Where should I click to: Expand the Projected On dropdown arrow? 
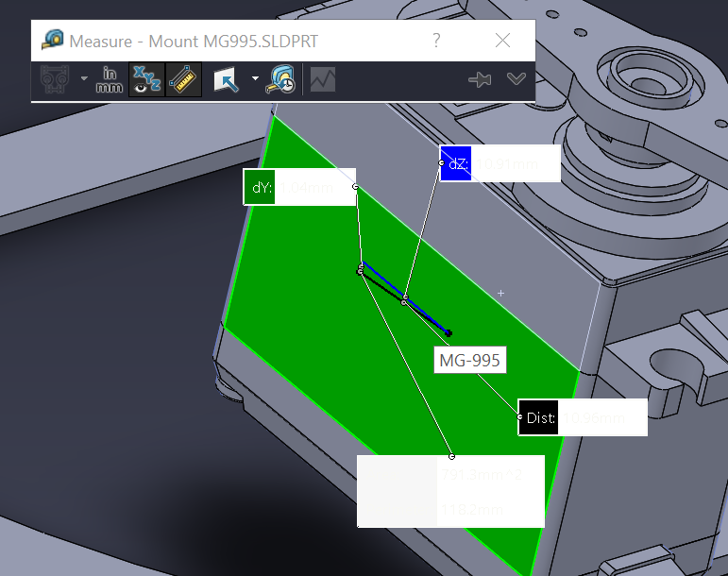click(255, 78)
